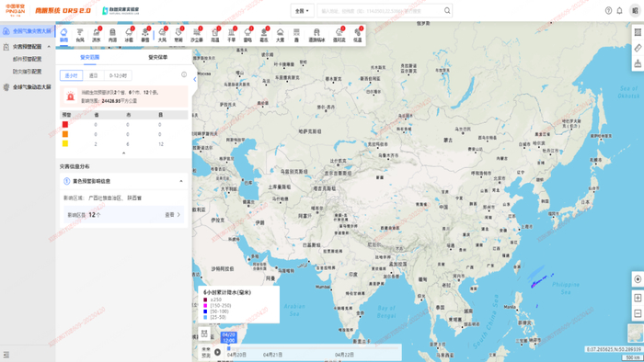The height and width of the screenshot is (362, 644).
Task: Select the 强对流 severe convection hazard icon
Action: coord(339,35)
